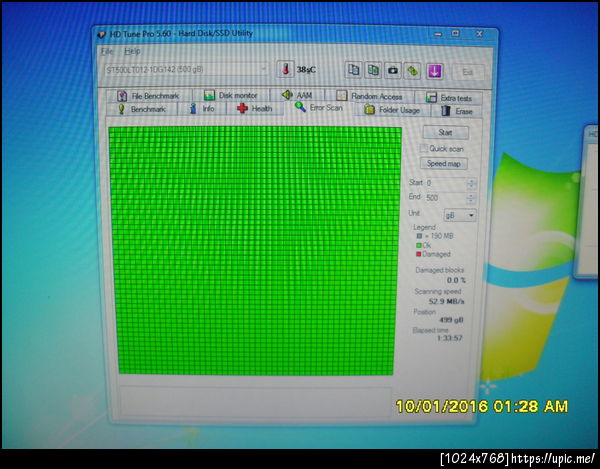Click the Exit button
This screenshot has height=469, width=600.
(468, 72)
